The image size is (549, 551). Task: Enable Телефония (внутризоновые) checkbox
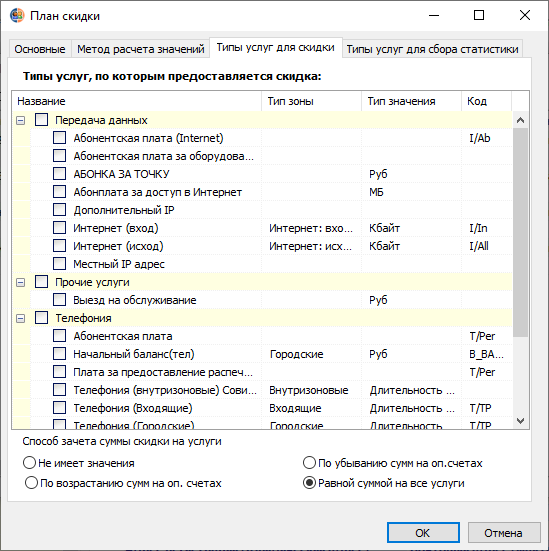[x=59, y=390]
